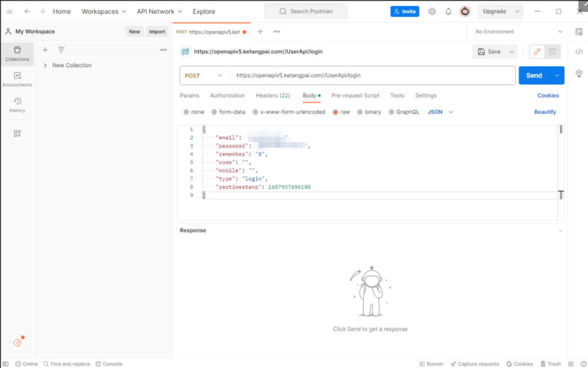The height and width of the screenshot is (368, 588).
Task: Open the comments icon
Action: pyautogui.click(x=552, y=52)
